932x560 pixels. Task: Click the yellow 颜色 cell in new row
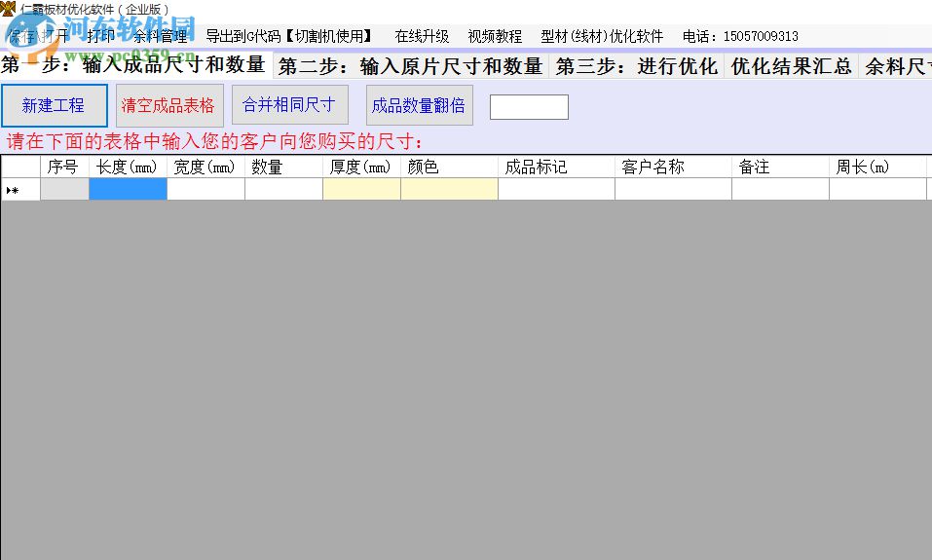tap(449, 189)
